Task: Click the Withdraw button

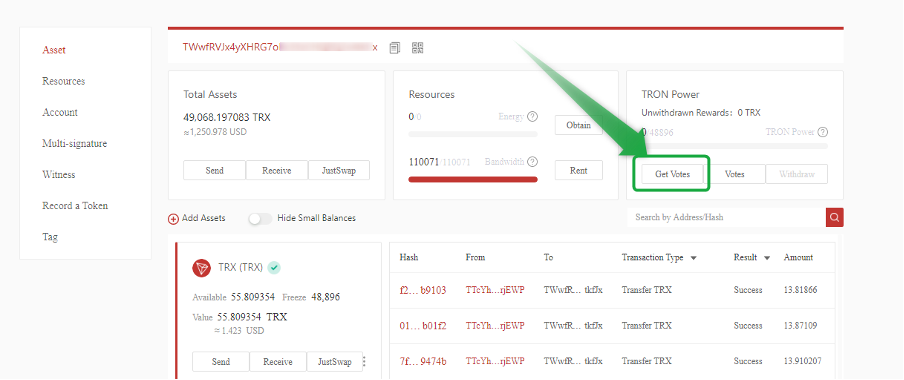Action: (x=797, y=174)
